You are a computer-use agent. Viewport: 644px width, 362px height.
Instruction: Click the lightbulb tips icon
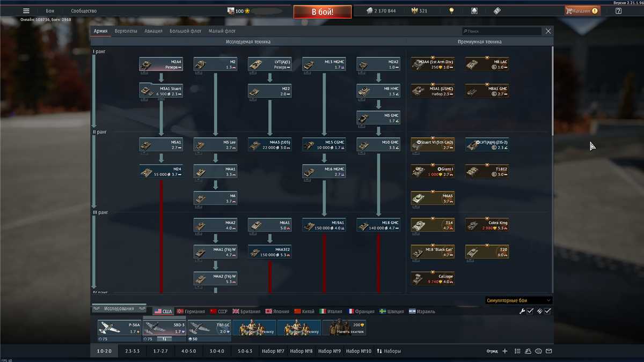(x=451, y=11)
